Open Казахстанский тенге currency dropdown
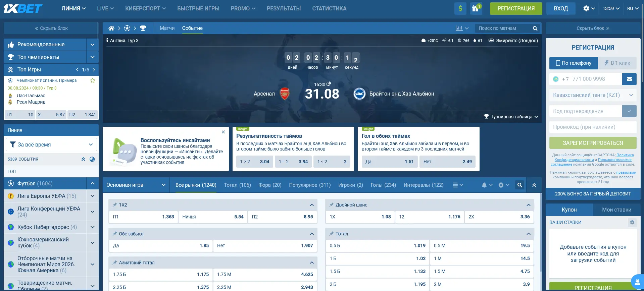The width and height of the screenshot is (644, 291). coord(593,95)
